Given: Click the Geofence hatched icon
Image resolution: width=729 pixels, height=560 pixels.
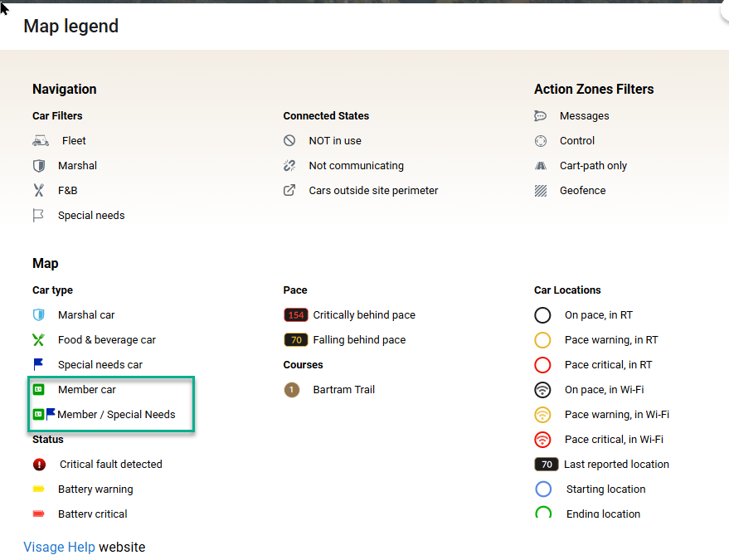Looking at the screenshot, I should click(541, 191).
